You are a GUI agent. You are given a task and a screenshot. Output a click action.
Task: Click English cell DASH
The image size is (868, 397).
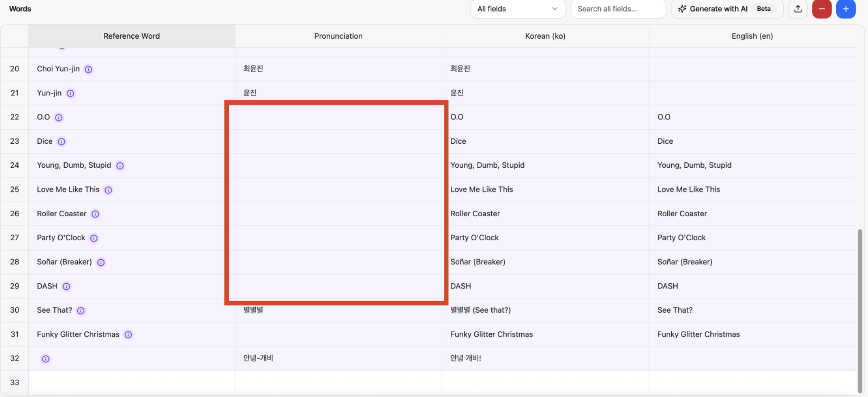(x=752, y=286)
